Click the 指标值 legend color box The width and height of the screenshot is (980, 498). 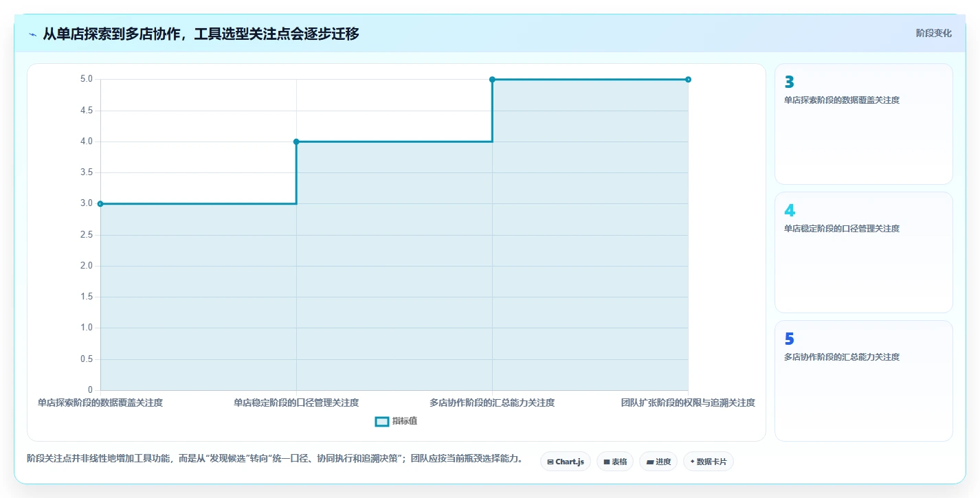pyautogui.click(x=382, y=421)
